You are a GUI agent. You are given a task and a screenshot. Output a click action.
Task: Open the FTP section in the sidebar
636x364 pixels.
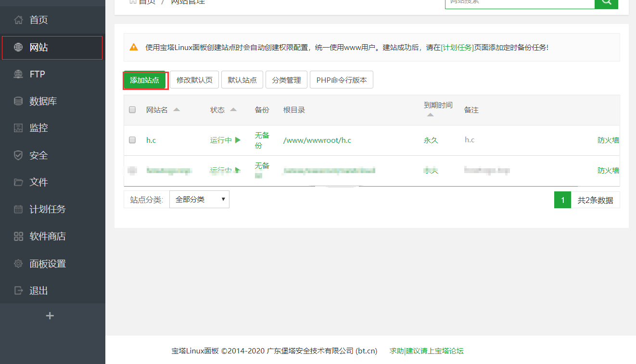point(38,74)
